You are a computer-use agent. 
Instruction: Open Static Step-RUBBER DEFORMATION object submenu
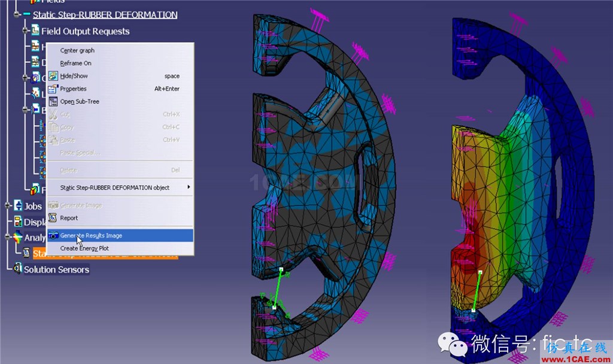coord(120,187)
